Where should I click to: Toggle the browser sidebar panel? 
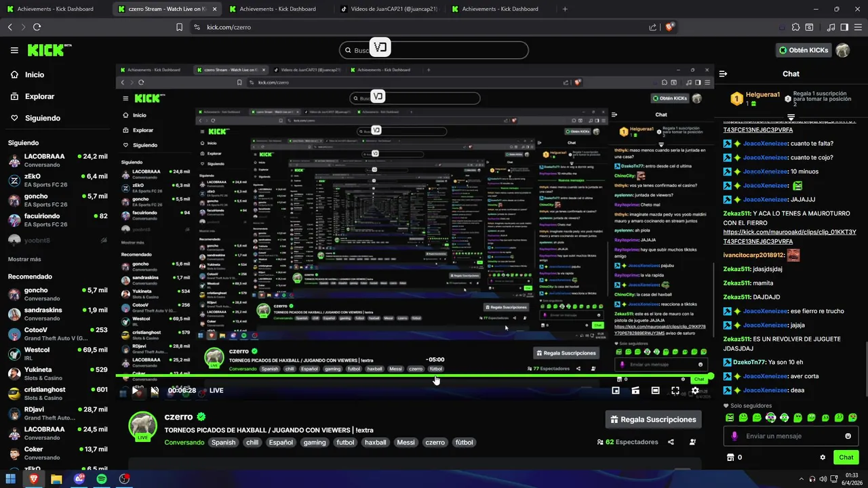(x=844, y=27)
